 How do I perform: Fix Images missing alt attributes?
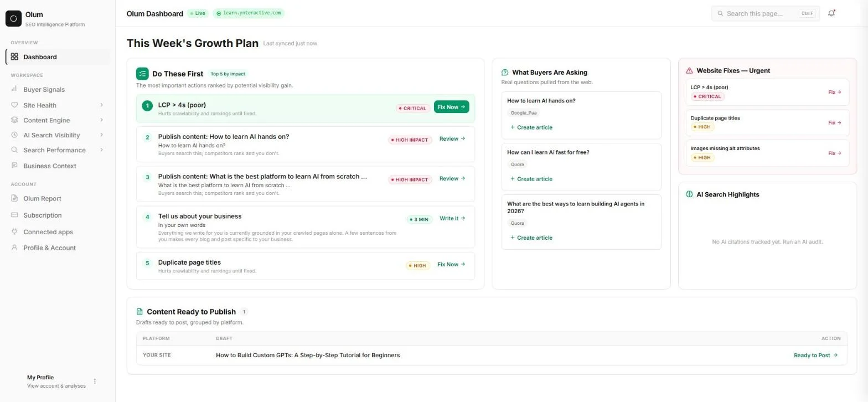point(834,153)
